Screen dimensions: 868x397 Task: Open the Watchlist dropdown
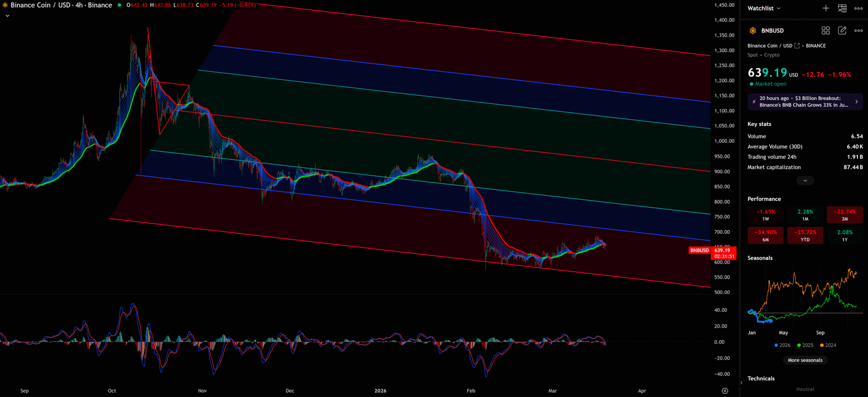point(764,8)
